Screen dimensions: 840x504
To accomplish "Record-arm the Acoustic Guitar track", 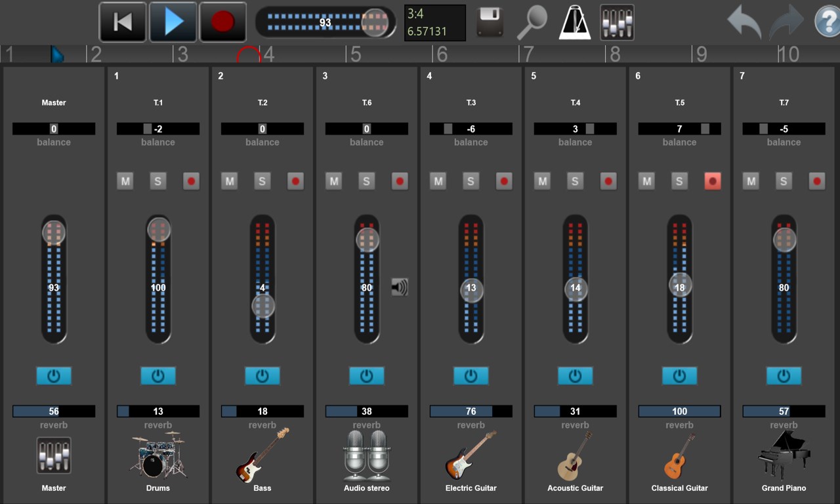I will 608,181.
